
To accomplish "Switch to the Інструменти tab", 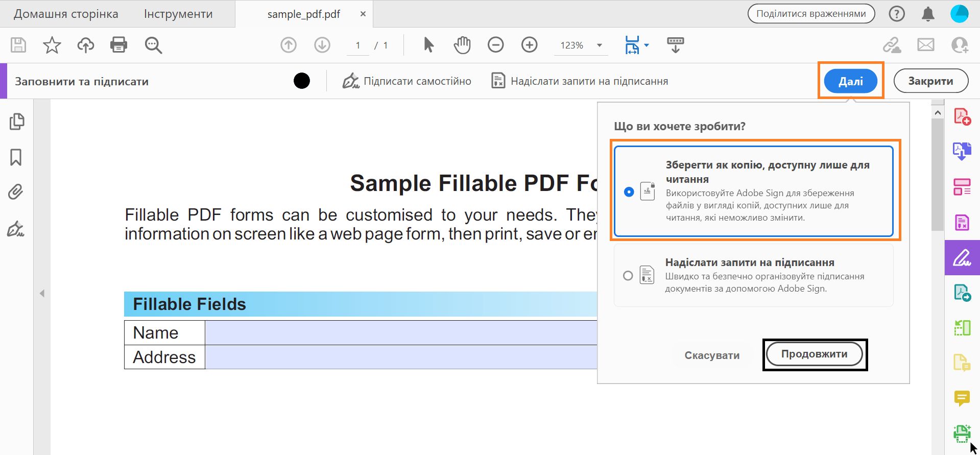I will [178, 14].
